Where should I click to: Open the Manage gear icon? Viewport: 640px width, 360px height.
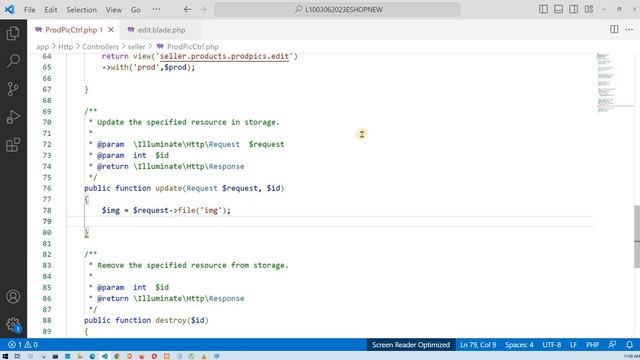(13, 324)
